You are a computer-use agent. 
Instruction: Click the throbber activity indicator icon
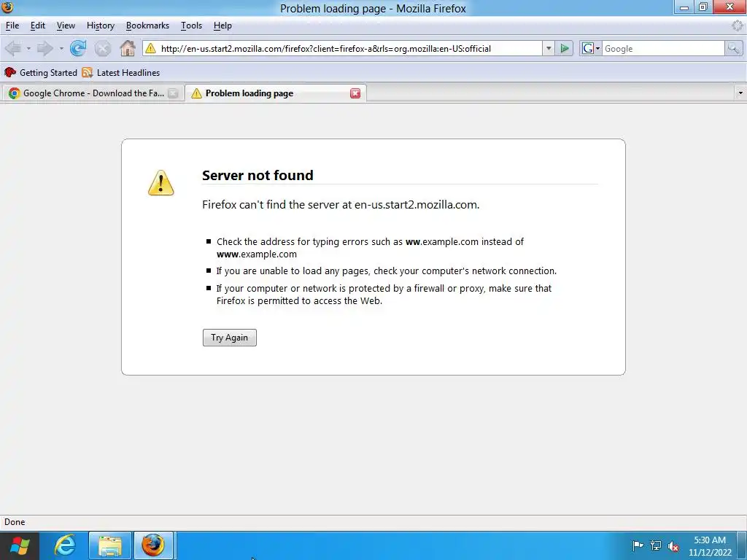[x=738, y=26]
